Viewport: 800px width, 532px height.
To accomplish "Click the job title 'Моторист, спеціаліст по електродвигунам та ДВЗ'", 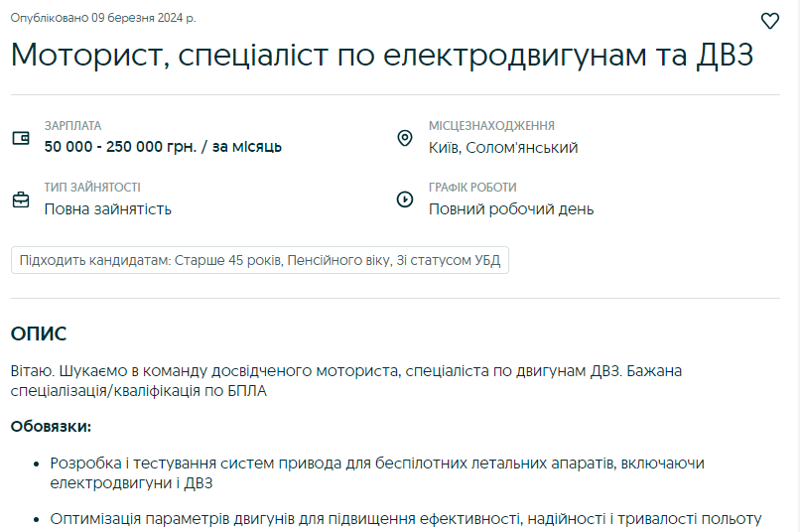I will tap(382, 56).
